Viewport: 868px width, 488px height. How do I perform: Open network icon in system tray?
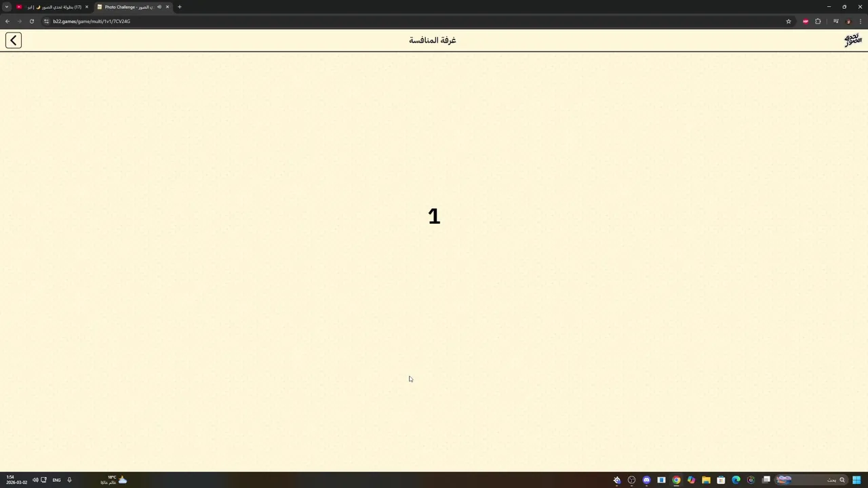tap(43, 480)
